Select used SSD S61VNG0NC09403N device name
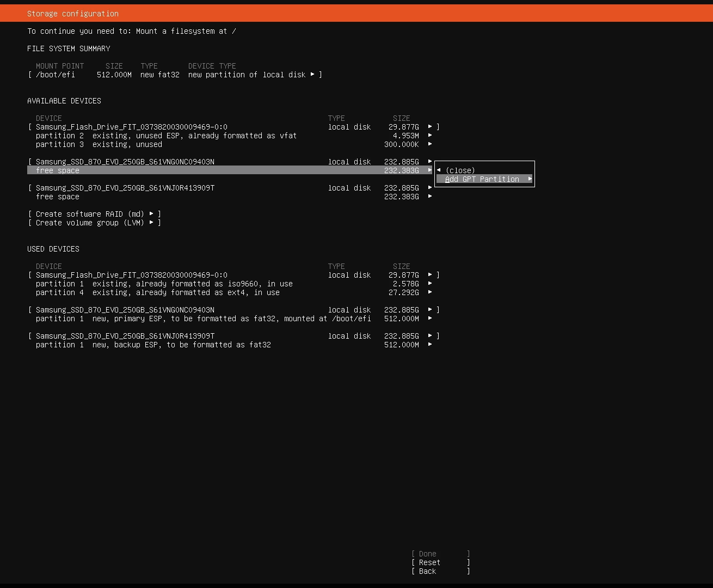The height and width of the screenshot is (588, 713). click(x=125, y=310)
